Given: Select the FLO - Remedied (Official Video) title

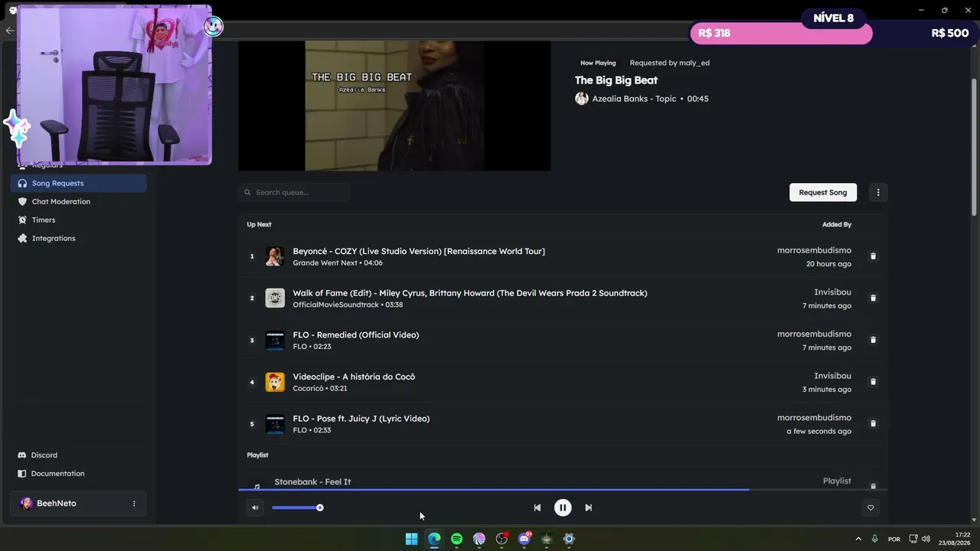Looking at the screenshot, I should coord(356,335).
